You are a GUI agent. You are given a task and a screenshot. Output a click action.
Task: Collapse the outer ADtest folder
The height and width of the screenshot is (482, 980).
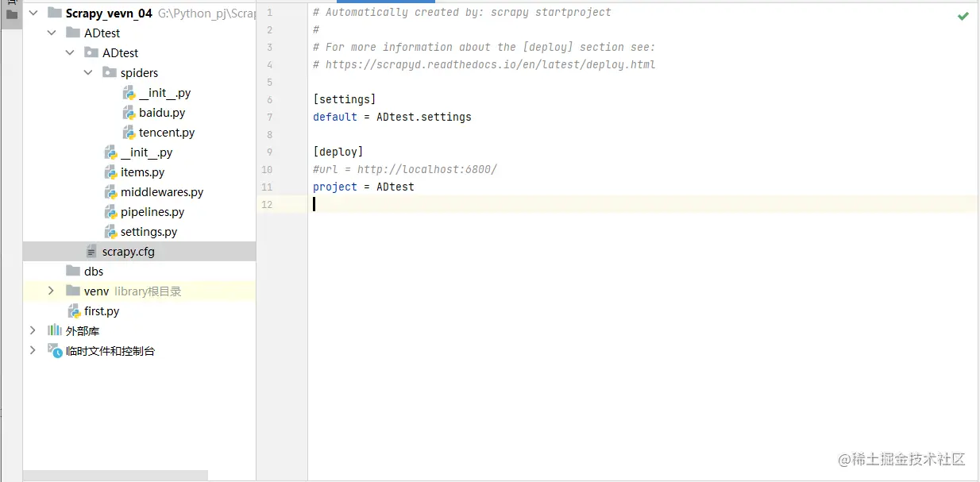(x=52, y=33)
